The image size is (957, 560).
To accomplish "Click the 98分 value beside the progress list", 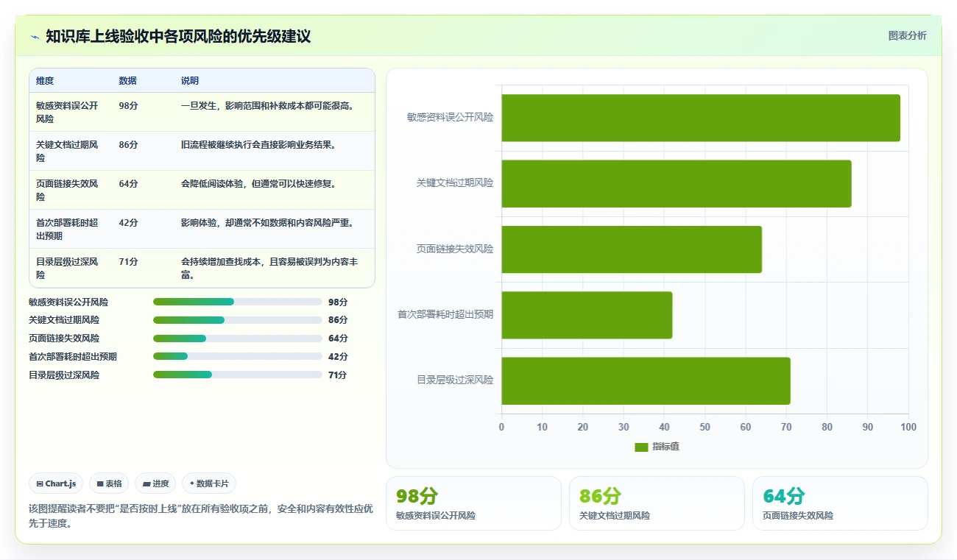I will coord(338,302).
